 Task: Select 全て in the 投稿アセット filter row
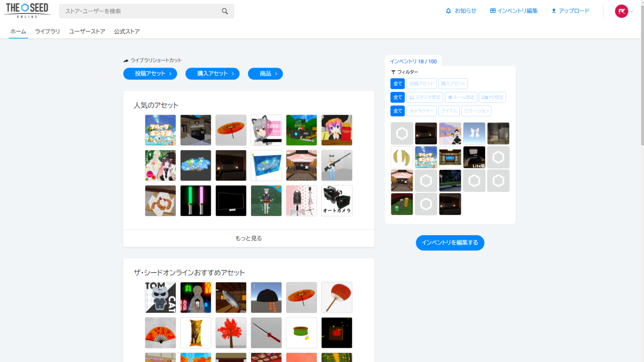click(x=397, y=84)
